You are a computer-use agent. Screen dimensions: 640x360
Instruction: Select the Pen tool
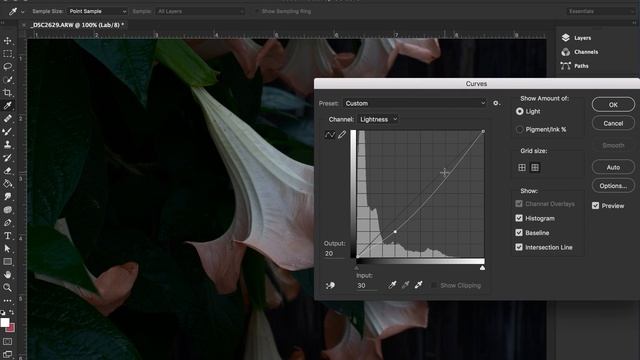[x=7, y=223]
